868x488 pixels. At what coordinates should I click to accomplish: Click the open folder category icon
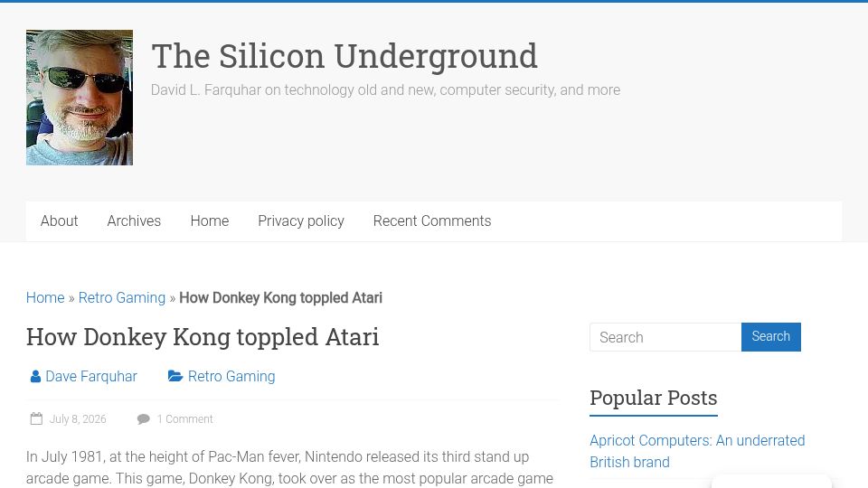175,376
